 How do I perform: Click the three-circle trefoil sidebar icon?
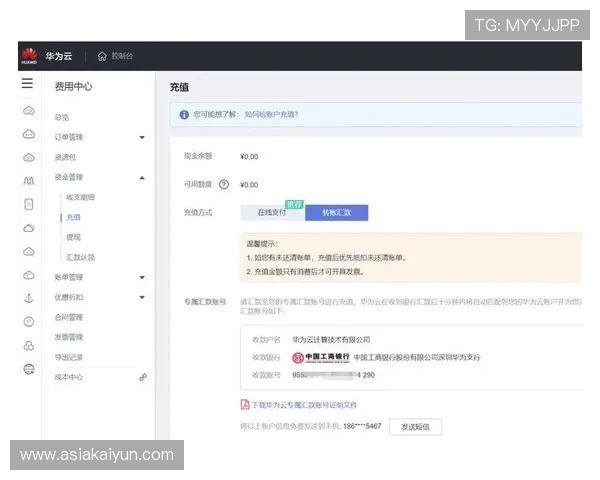click(29, 346)
